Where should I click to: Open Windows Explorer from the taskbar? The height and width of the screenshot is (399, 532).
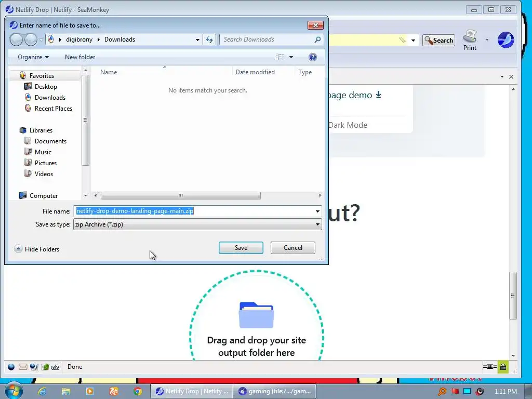(66, 391)
